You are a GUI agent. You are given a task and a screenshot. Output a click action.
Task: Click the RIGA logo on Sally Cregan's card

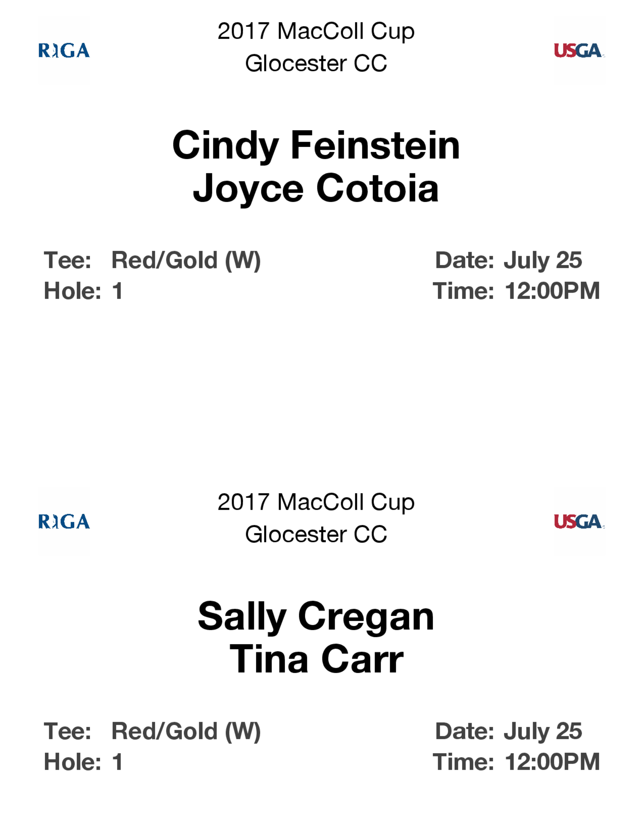pos(64,521)
